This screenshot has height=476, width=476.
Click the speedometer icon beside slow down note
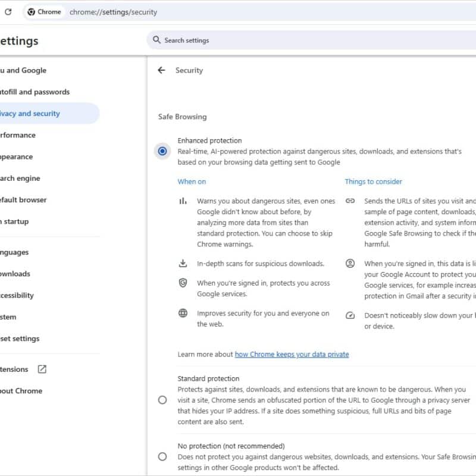pos(350,315)
